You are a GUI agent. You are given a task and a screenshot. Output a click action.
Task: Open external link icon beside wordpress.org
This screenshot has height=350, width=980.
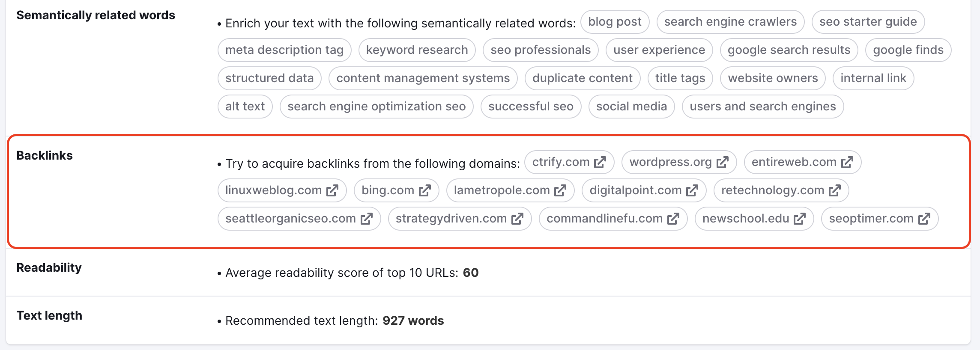[x=723, y=162]
